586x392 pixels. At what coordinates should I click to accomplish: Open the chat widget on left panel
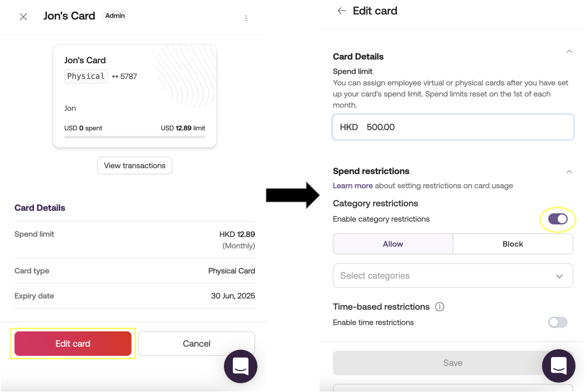click(x=240, y=366)
